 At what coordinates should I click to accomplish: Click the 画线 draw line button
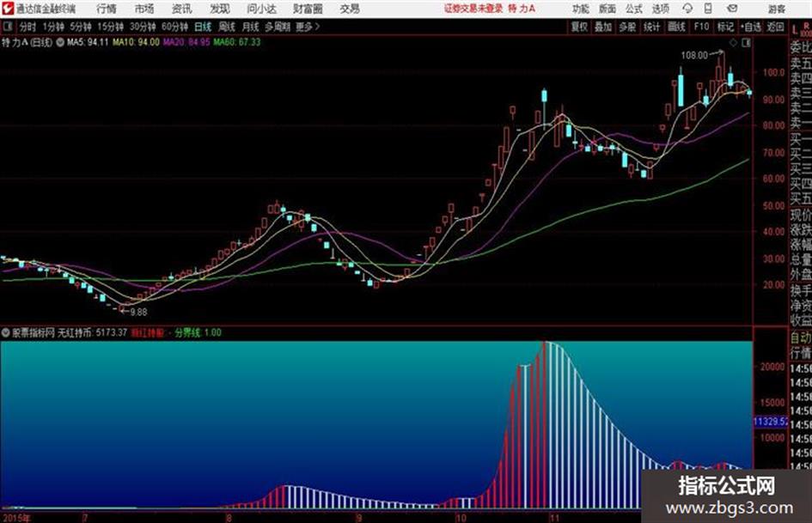677,27
